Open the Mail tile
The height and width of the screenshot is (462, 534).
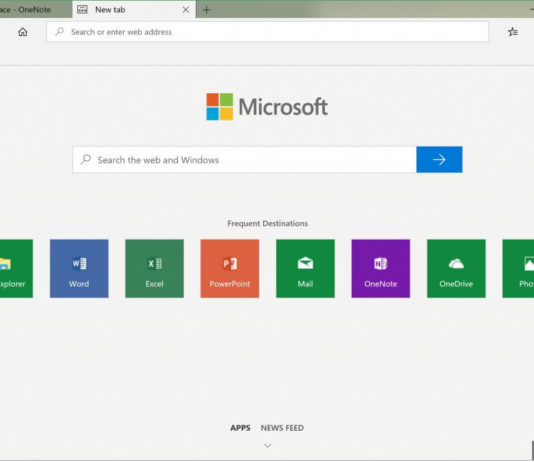[305, 269]
